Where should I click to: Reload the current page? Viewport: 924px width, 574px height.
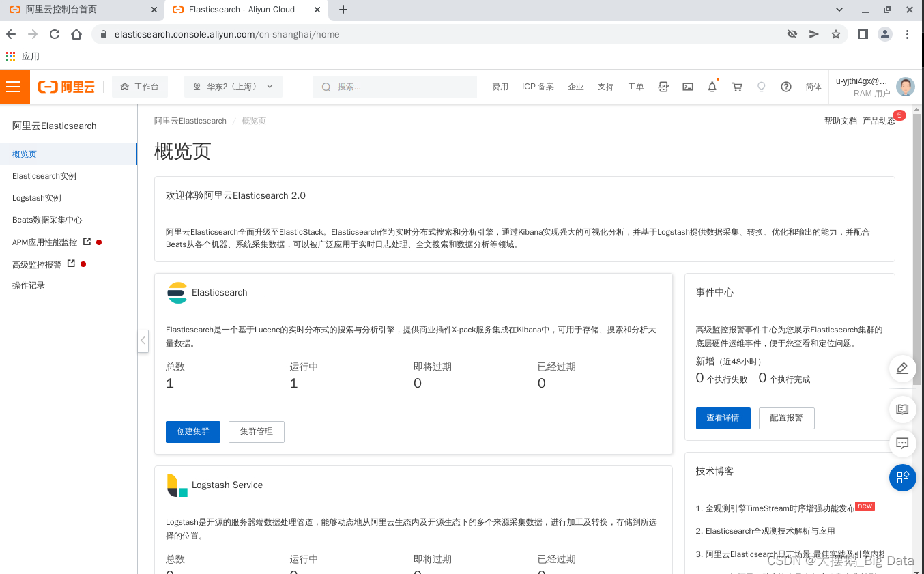pyautogui.click(x=55, y=34)
